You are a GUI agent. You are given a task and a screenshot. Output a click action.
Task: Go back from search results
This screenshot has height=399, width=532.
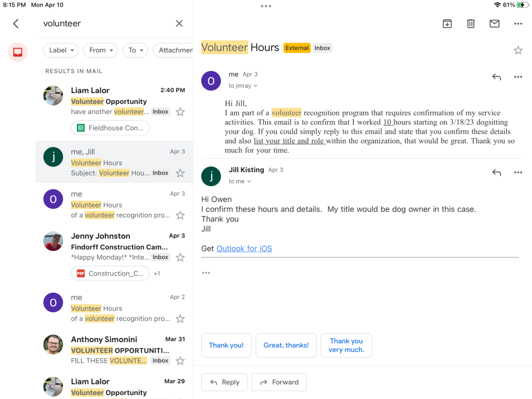click(16, 24)
